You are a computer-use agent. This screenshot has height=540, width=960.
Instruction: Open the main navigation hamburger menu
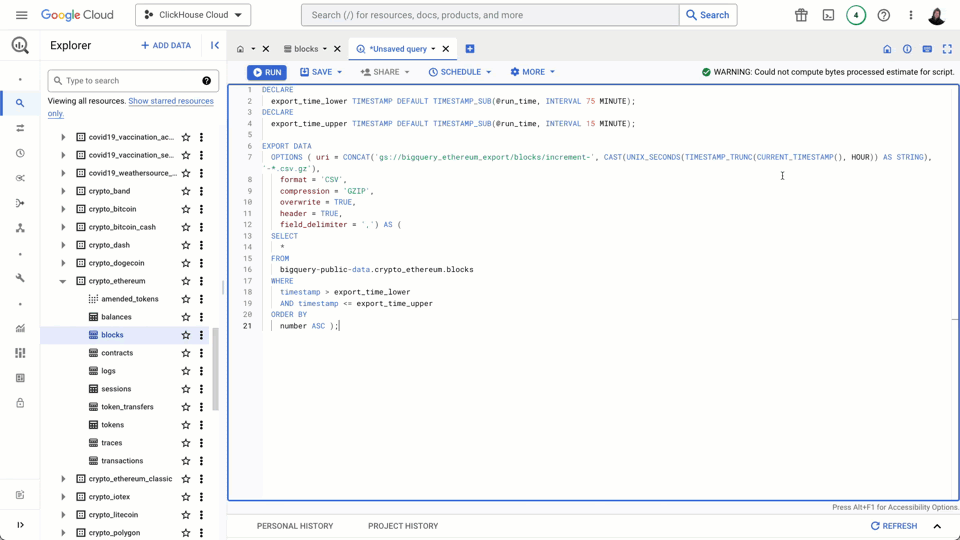tap(21, 15)
